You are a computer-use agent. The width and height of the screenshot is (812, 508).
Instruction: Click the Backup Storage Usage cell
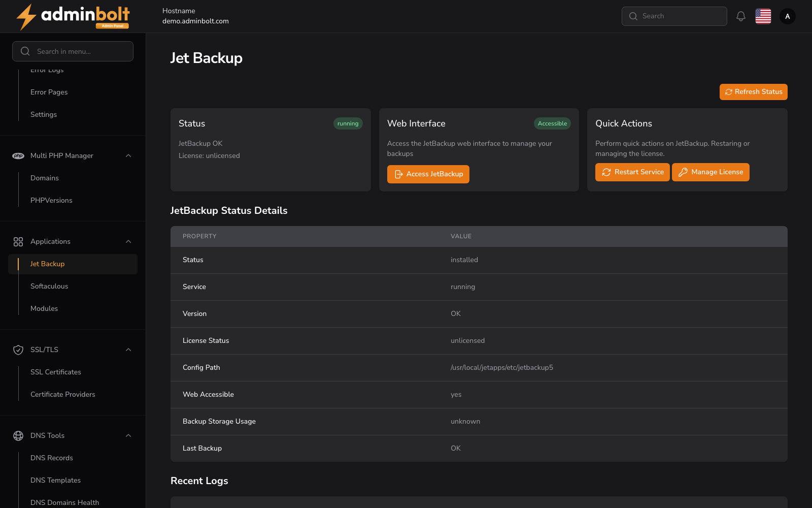coord(219,422)
